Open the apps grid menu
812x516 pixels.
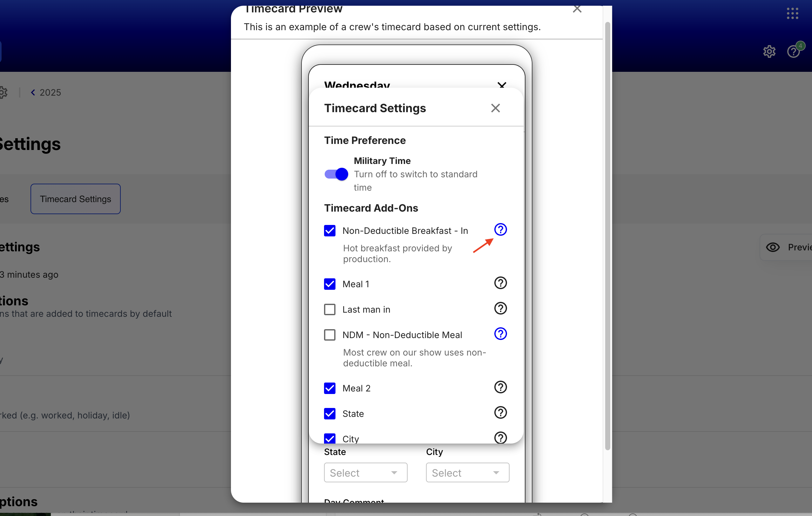tap(792, 13)
